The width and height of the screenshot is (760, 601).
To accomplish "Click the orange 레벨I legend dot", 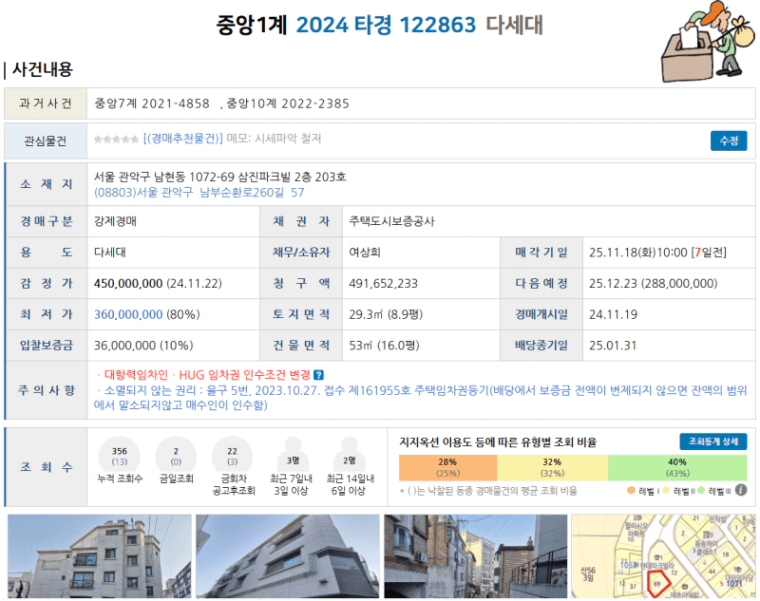I will pos(631,490).
